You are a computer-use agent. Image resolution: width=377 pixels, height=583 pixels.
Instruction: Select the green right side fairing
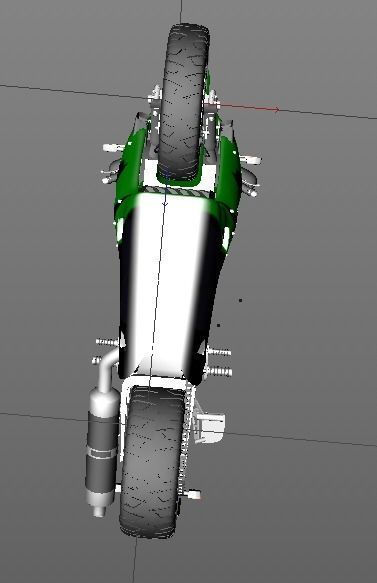(228, 175)
